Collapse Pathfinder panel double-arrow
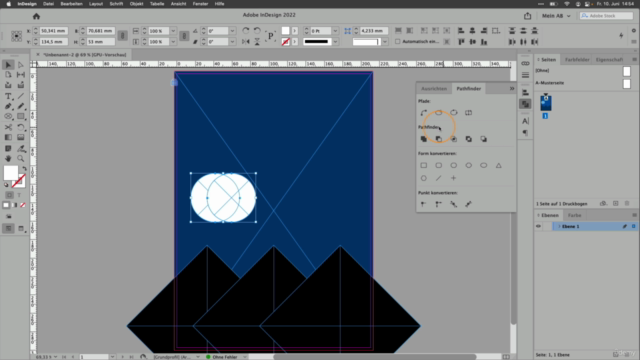This screenshot has height=360, width=640. [511, 89]
